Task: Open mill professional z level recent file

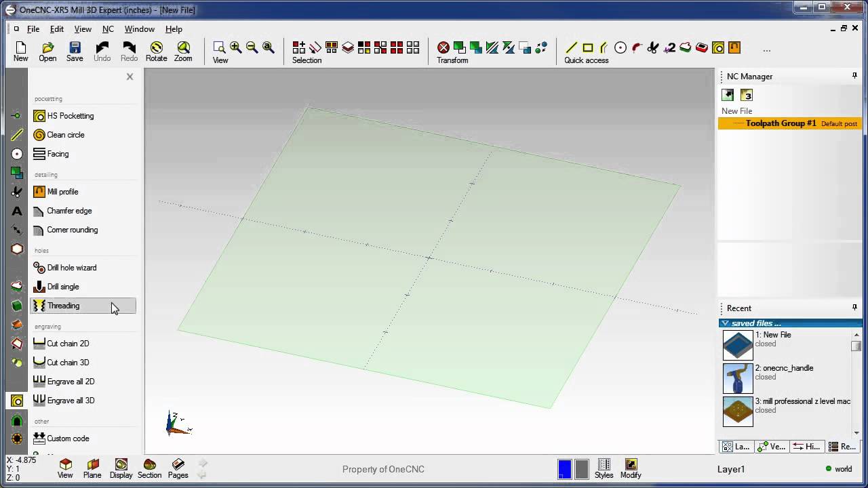Action: pyautogui.click(x=738, y=411)
